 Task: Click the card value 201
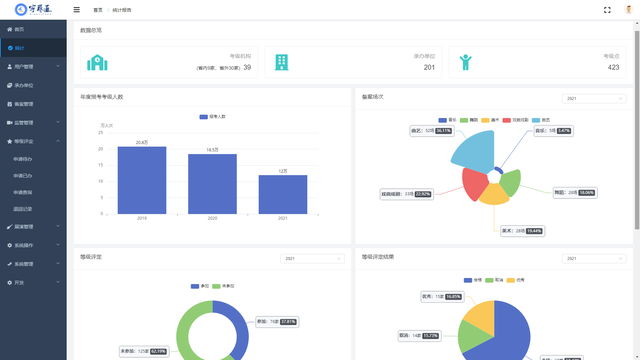click(x=429, y=67)
